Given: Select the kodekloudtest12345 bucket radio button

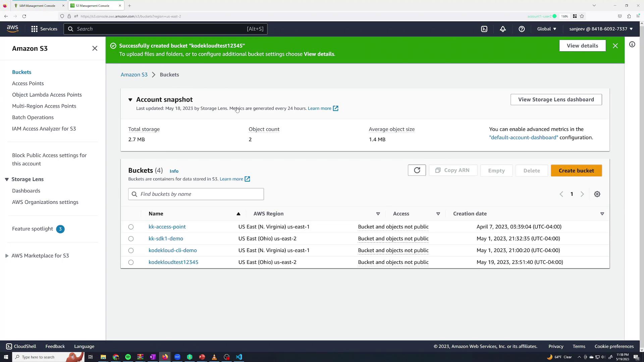Looking at the screenshot, I should [131, 262].
